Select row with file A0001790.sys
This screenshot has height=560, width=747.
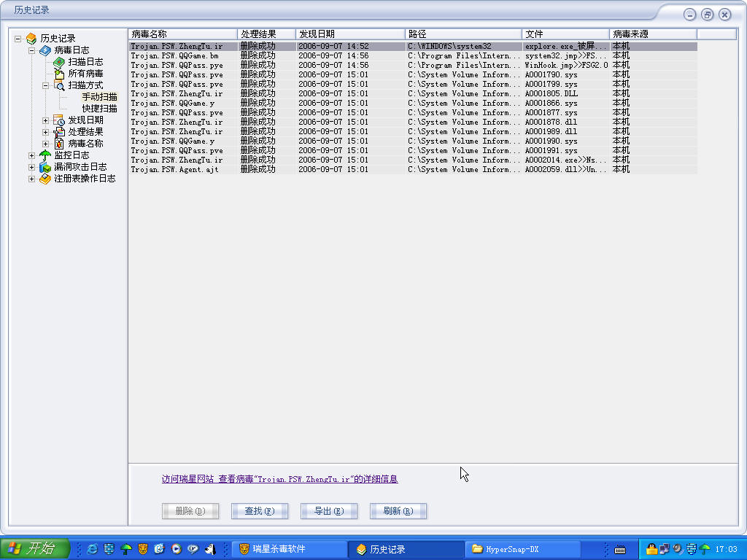tap(413, 75)
